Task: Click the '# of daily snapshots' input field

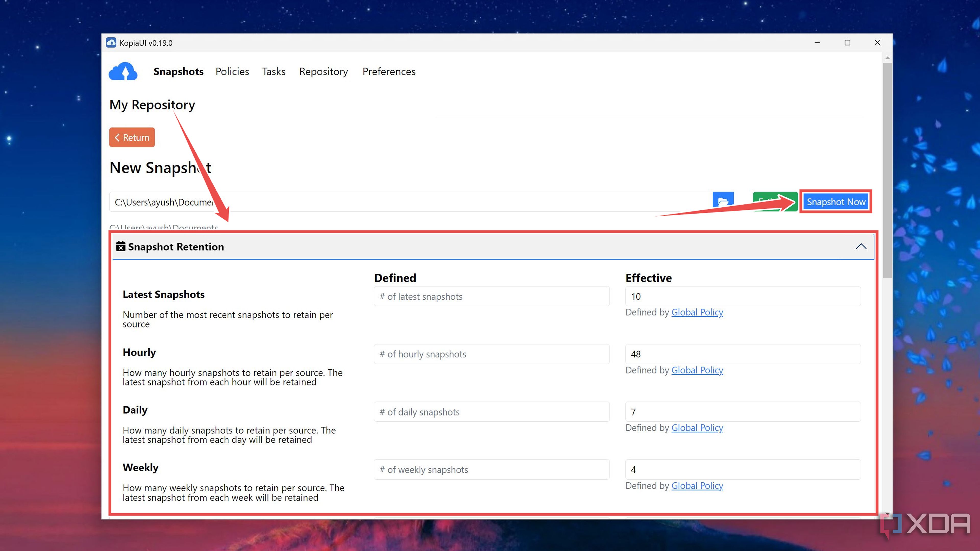Action: pos(491,412)
